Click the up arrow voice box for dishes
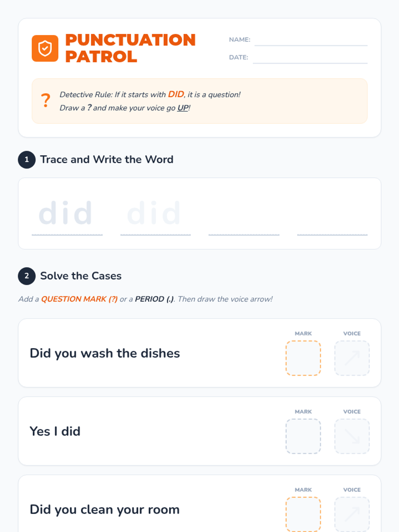The width and height of the screenshot is (399, 532). (352, 358)
